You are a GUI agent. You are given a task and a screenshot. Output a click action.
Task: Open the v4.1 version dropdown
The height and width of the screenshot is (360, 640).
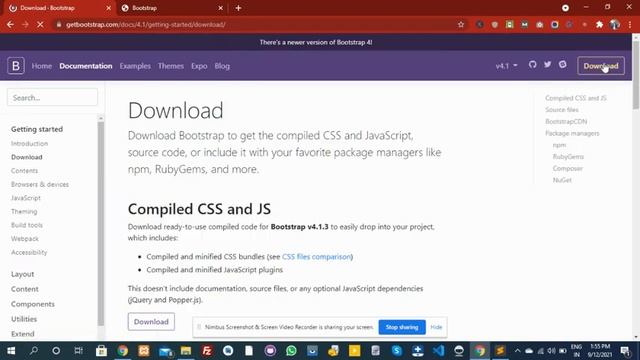(x=506, y=66)
